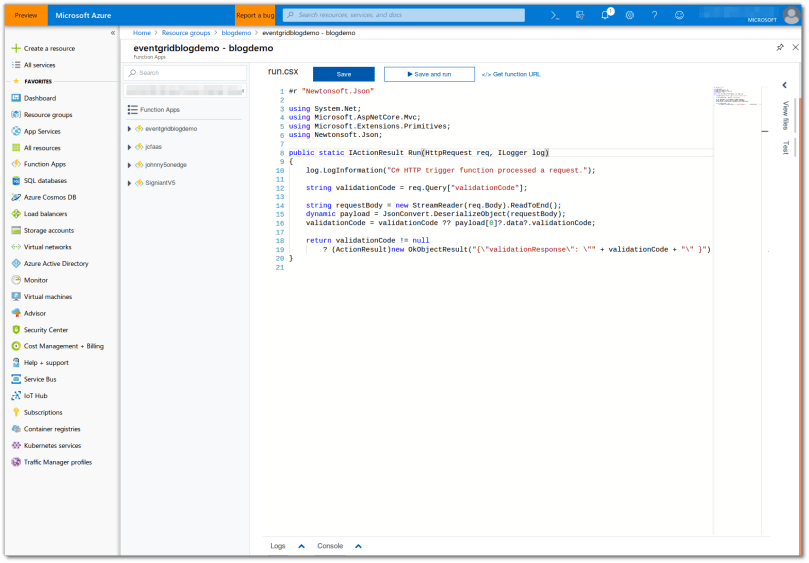Screen dimensions: 809x563
Task: Collapse the left sidebar with double chevron
Action: click(x=112, y=33)
